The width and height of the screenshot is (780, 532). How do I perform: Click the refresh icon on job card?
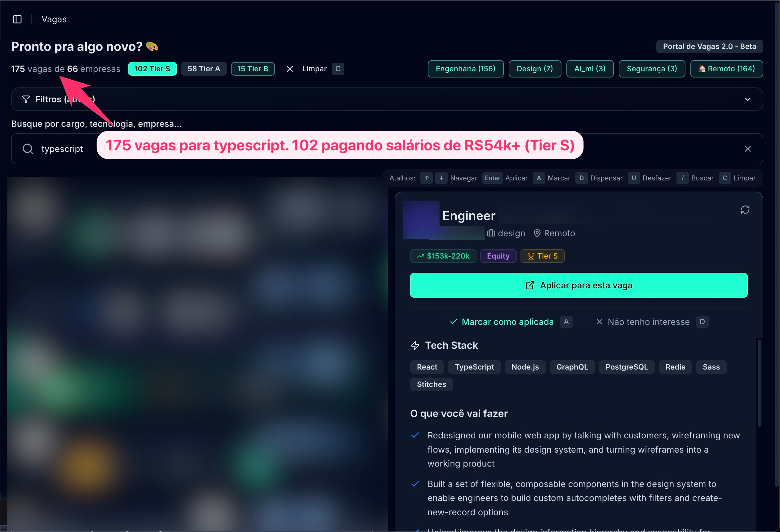pos(745,210)
